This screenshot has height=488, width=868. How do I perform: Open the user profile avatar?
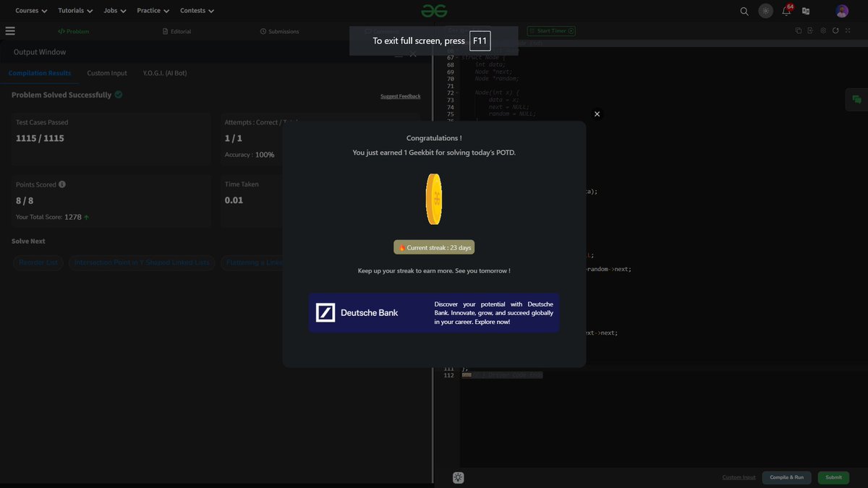click(842, 11)
